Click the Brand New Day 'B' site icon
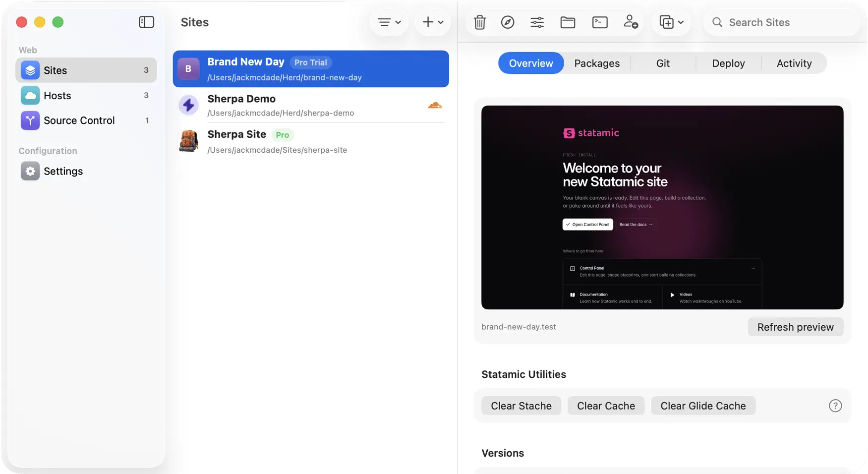868x474 pixels. [188, 69]
